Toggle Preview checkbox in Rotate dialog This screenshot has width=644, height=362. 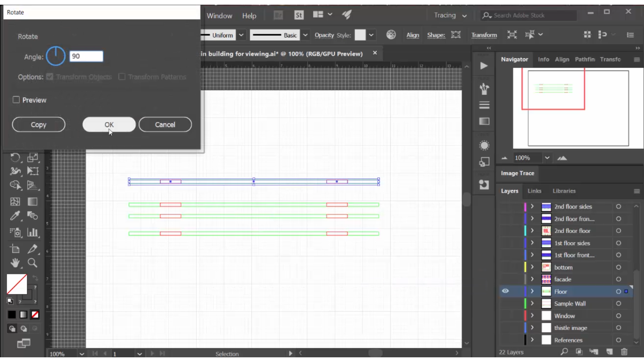coord(16,100)
